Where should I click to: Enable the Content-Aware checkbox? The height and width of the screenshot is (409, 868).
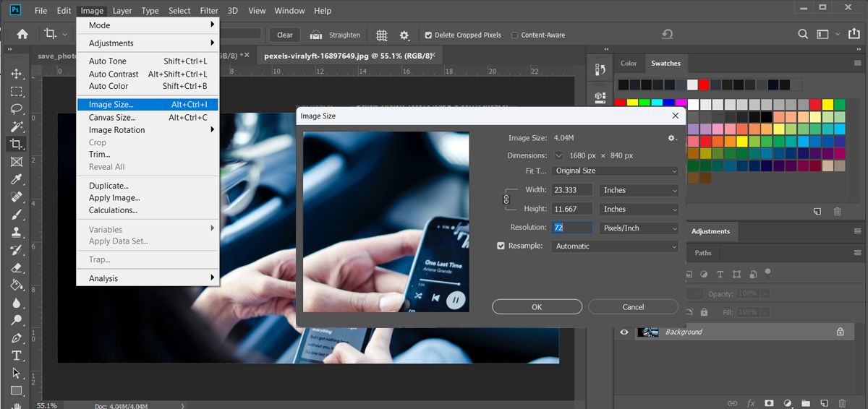tap(514, 35)
